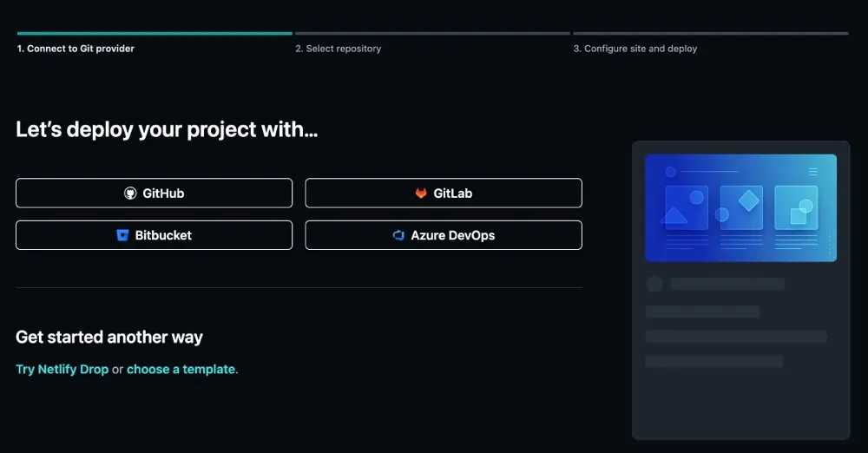Viewport: 868px width, 453px height.
Task: Click the GitLab fox logo icon
Action: tap(421, 194)
